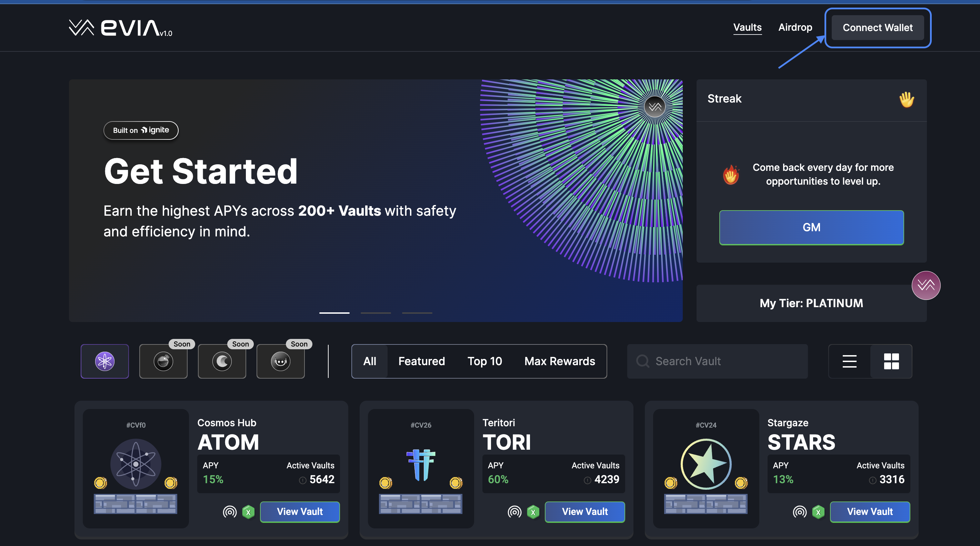The height and width of the screenshot is (546, 980).
Task: Click the green hexagon icon on ATOM card
Action: point(248,512)
